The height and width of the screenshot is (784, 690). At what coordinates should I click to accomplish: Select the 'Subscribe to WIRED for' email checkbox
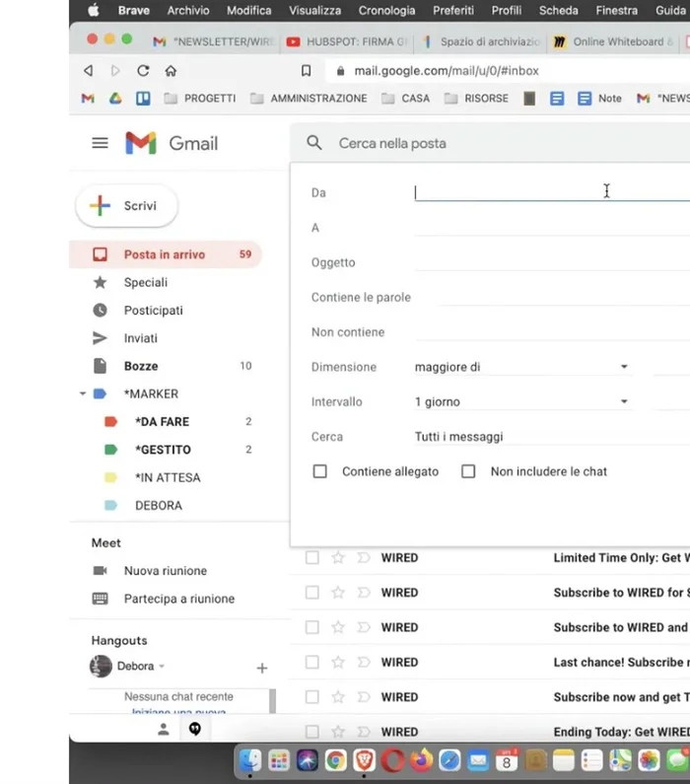point(312,593)
